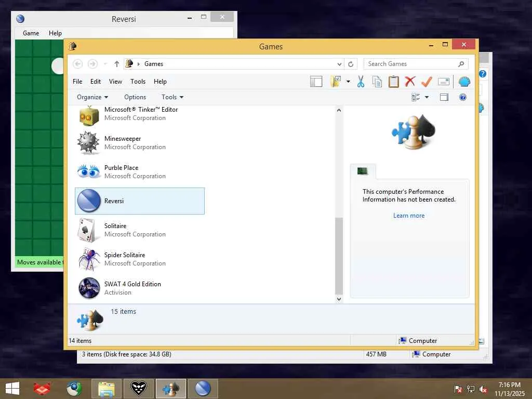Click the Forward navigation arrow
The width and height of the screenshot is (532, 399).
pyautogui.click(x=92, y=64)
